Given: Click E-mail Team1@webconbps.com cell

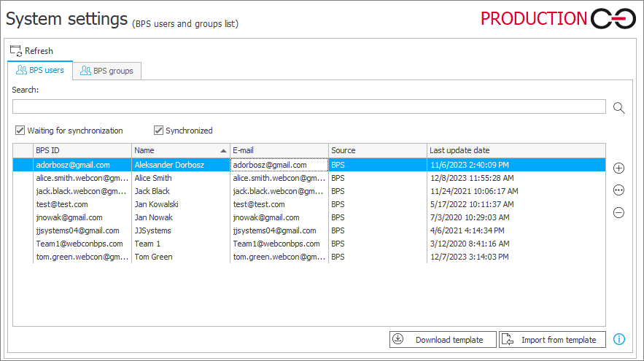Looking at the screenshot, I should click(x=279, y=244).
